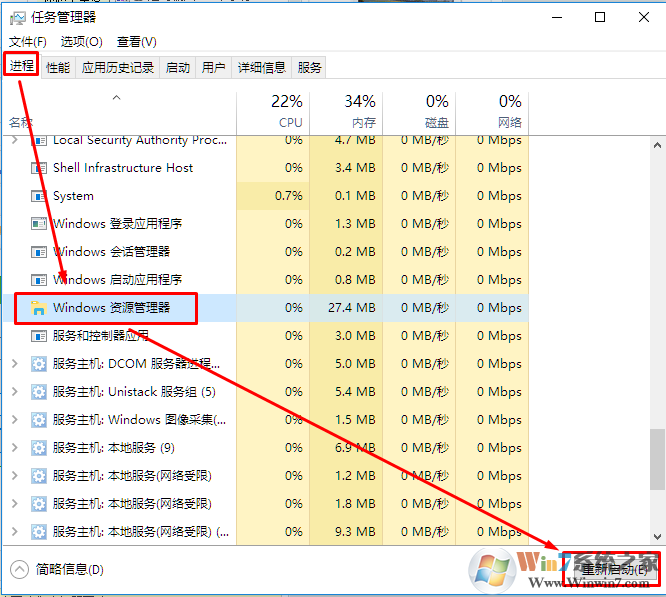666x597 pixels.
Task: Click the 简略信息(D) link
Action: coord(70,569)
